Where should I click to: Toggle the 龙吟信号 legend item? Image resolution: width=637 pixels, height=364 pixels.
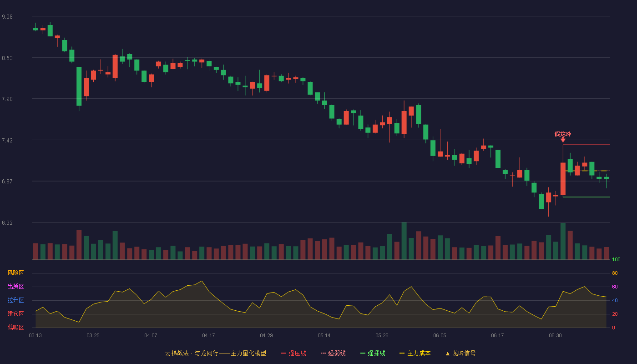460,353
